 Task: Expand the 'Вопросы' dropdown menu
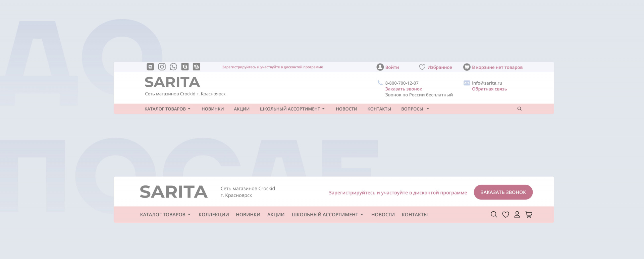pos(415,109)
